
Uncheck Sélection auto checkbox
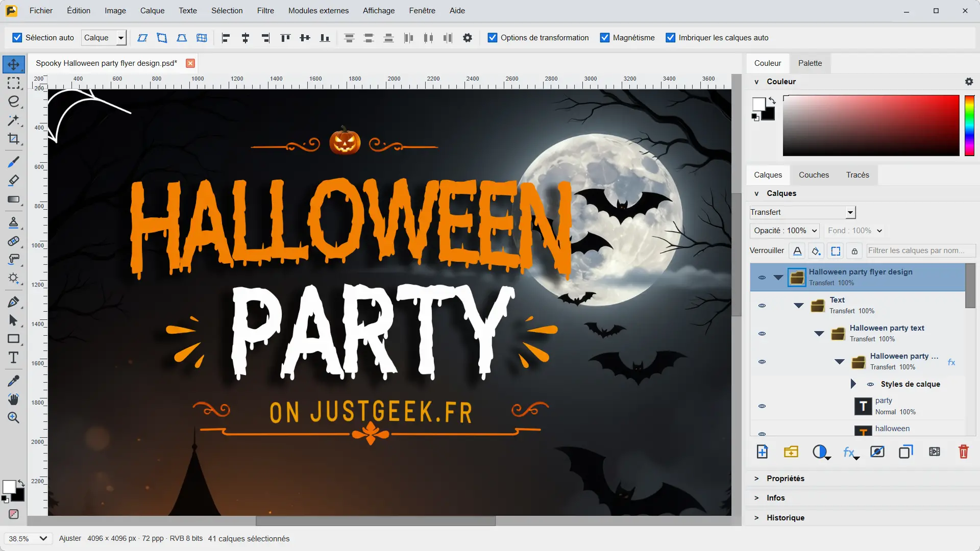tap(17, 38)
